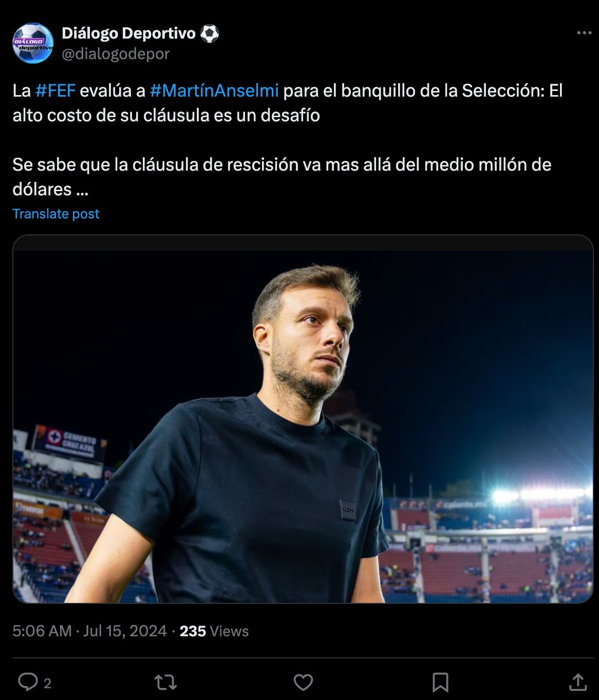Click Translate post
The height and width of the screenshot is (700, 599).
pos(56,214)
